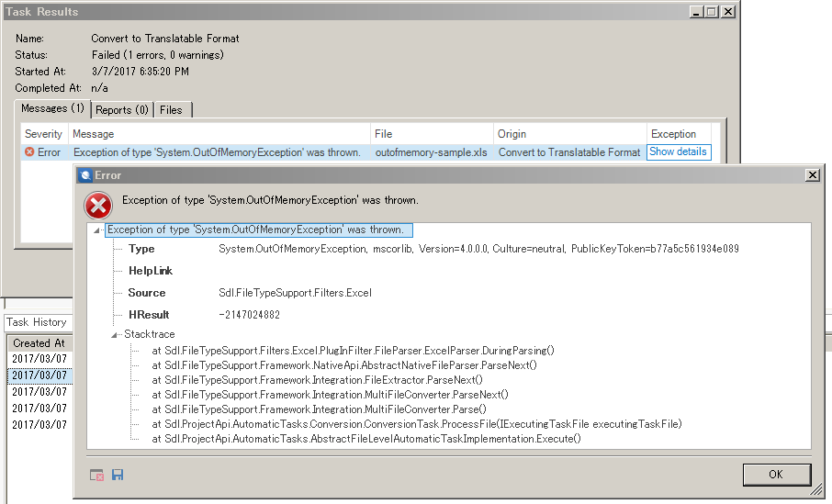Select the Stacktrace tree node label

pos(149,334)
